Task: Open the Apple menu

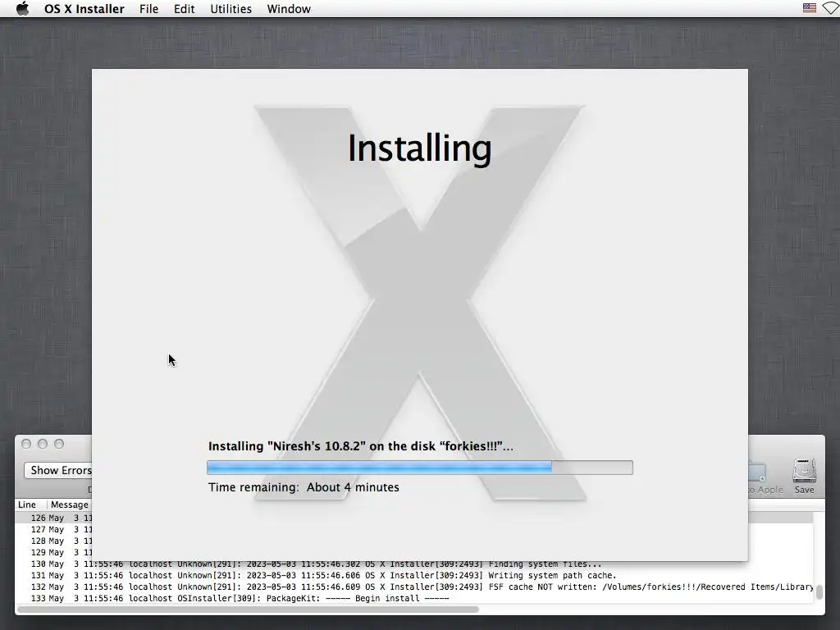Action: 22,8
